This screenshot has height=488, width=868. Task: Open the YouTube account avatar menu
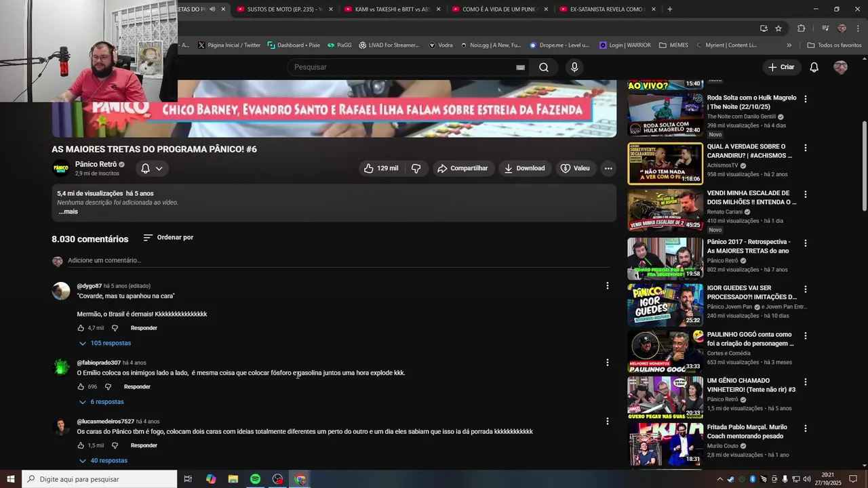(840, 67)
